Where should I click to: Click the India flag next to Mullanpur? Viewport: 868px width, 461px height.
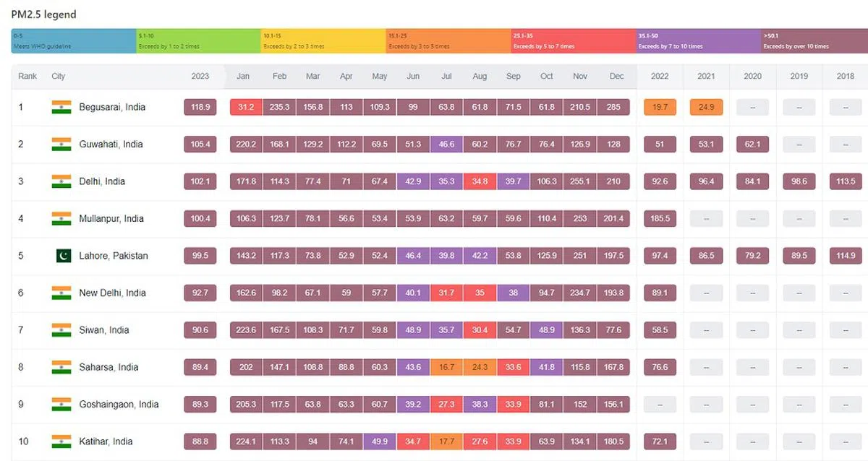coord(61,218)
